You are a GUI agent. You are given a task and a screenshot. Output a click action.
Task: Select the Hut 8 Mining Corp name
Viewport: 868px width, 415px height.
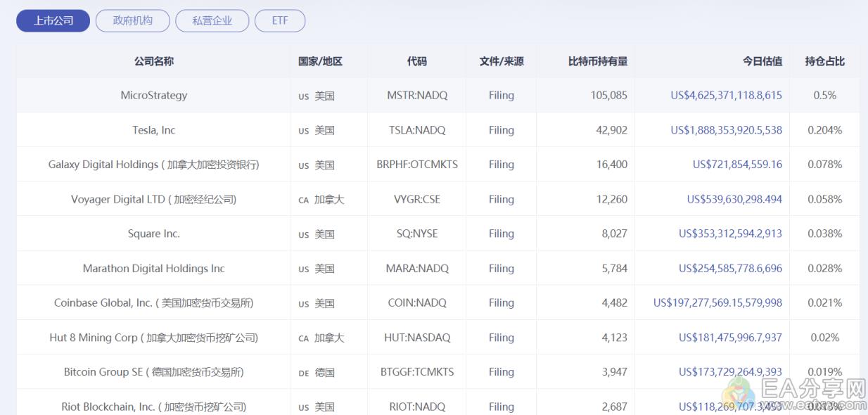[154, 338]
